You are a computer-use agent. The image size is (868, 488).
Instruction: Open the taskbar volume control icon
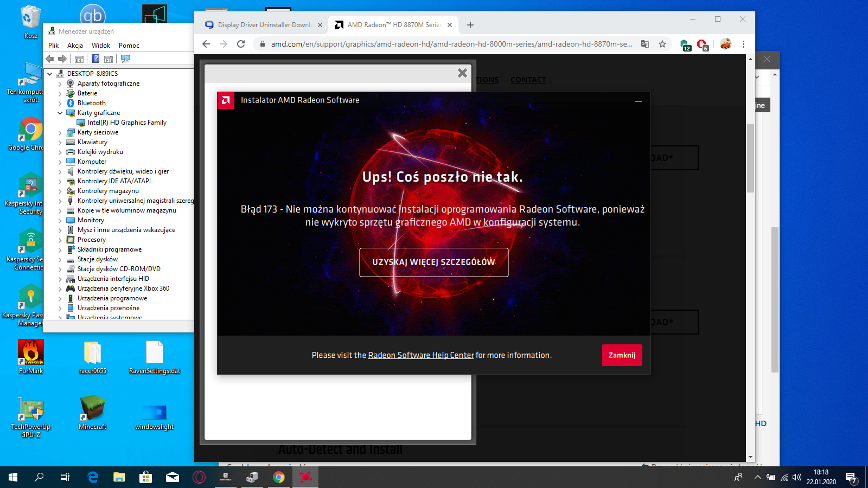click(x=796, y=478)
